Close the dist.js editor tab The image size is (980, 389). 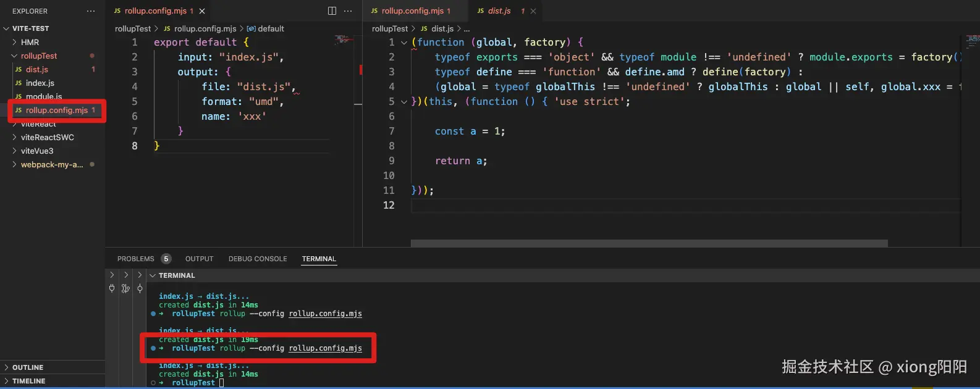[x=533, y=11]
